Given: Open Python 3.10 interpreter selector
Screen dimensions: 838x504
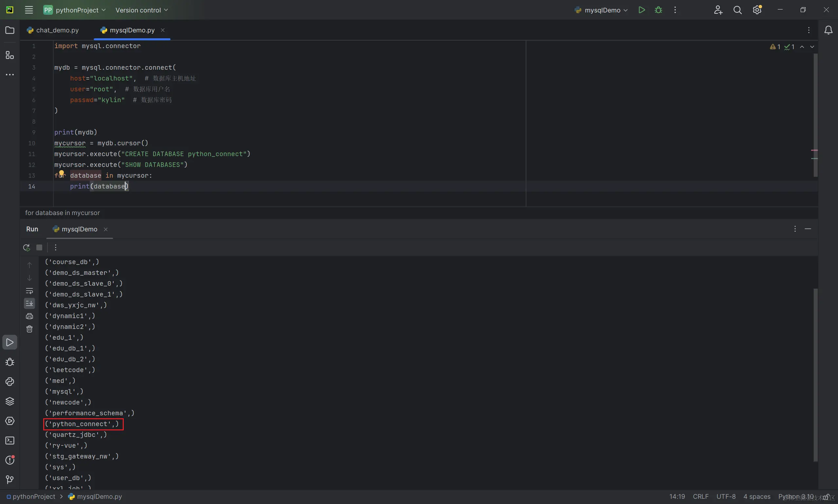Looking at the screenshot, I should pyautogui.click(x=796, y=496).
